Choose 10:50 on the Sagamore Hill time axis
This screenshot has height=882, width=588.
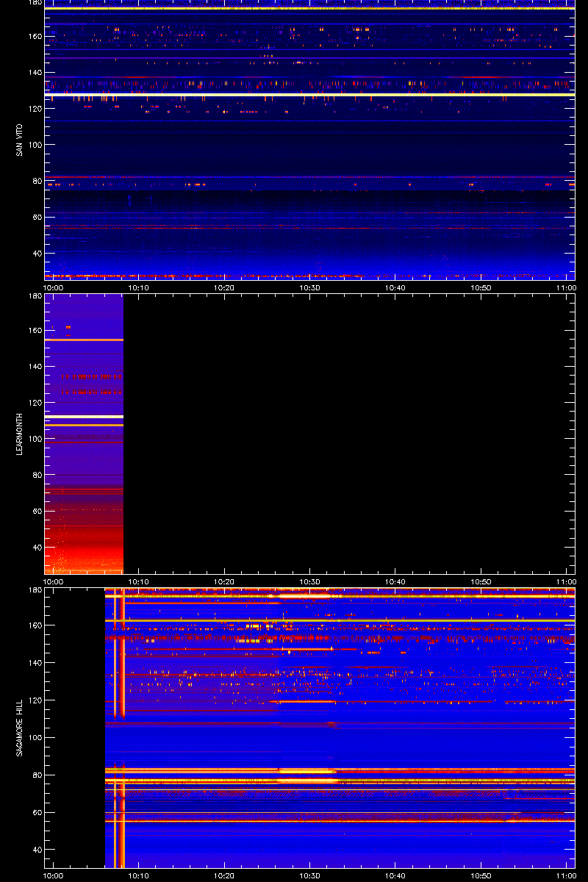(x=481, y=875)
